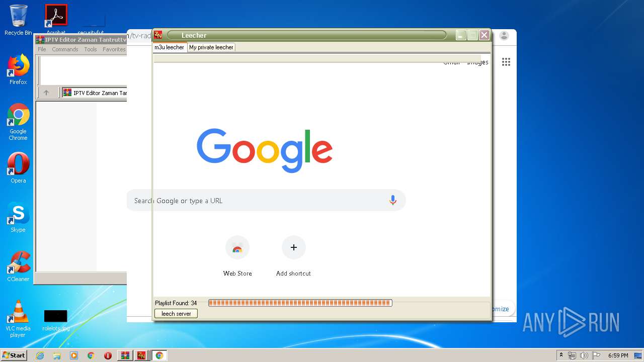
Task: Switch to Leecher app via the taskbar
Action: (141, 355)
